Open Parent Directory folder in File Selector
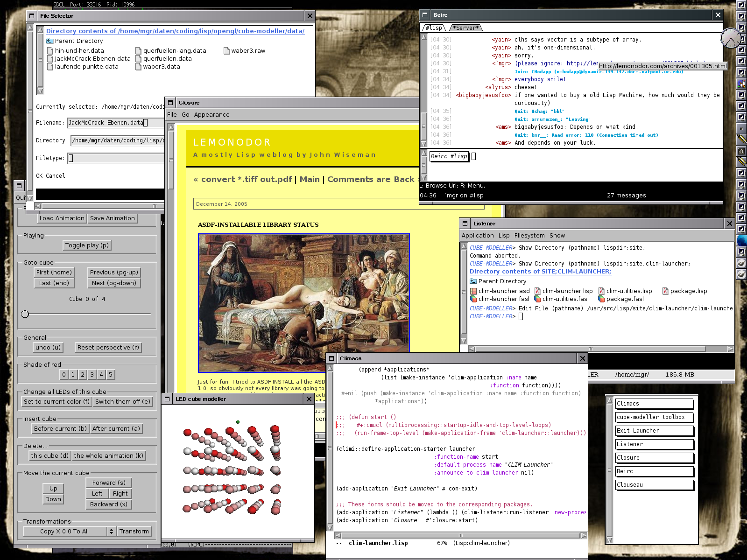Image resolution: width=747 pixels, height=560 pixels. (75, 41)
